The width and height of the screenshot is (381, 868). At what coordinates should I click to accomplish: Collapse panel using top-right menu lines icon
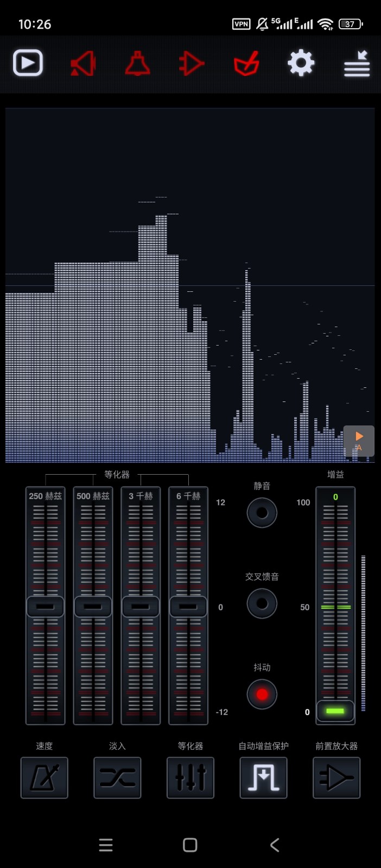pos(357,64)
